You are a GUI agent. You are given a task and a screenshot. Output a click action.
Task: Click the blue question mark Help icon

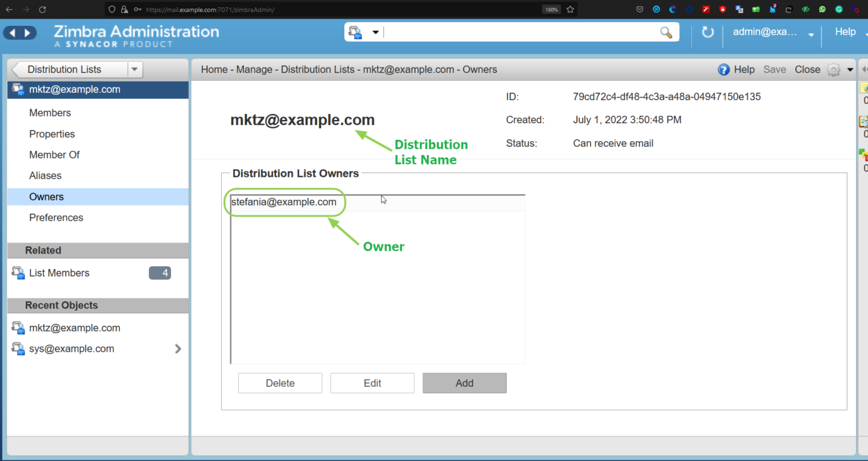pyautogui.click(x=724, y=69)
